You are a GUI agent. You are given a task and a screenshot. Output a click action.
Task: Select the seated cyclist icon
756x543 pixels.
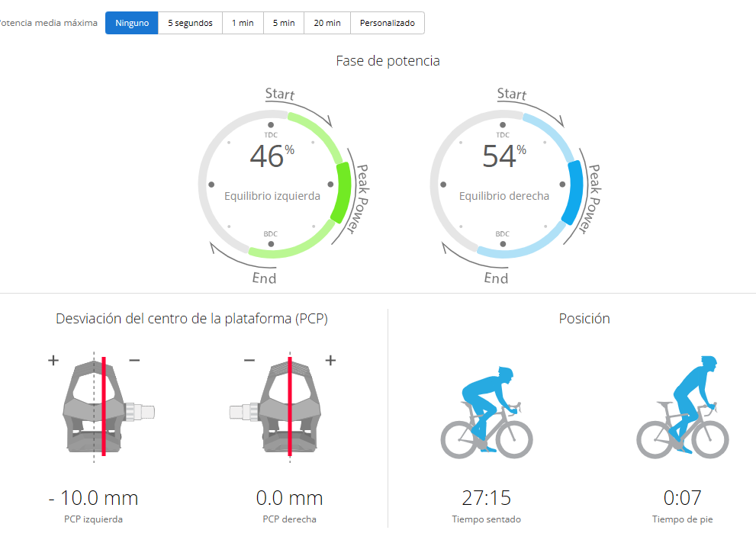coord(487,412)
